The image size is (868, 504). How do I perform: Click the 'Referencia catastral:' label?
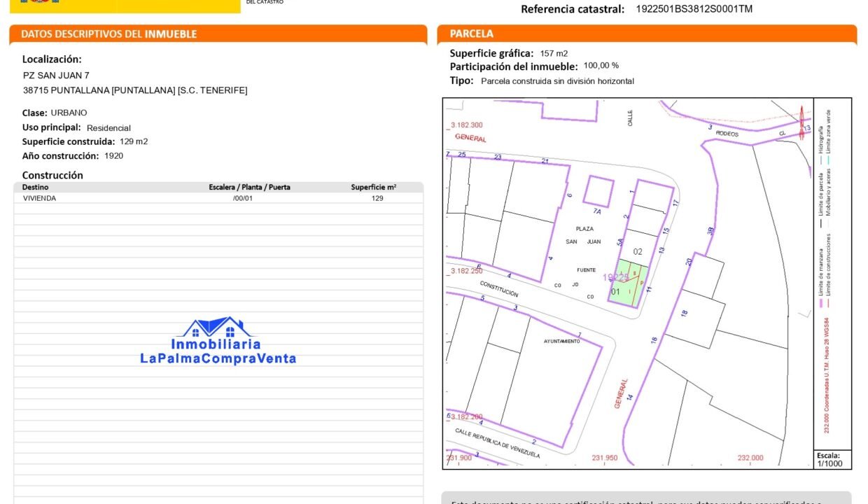[x=573, y=9]
